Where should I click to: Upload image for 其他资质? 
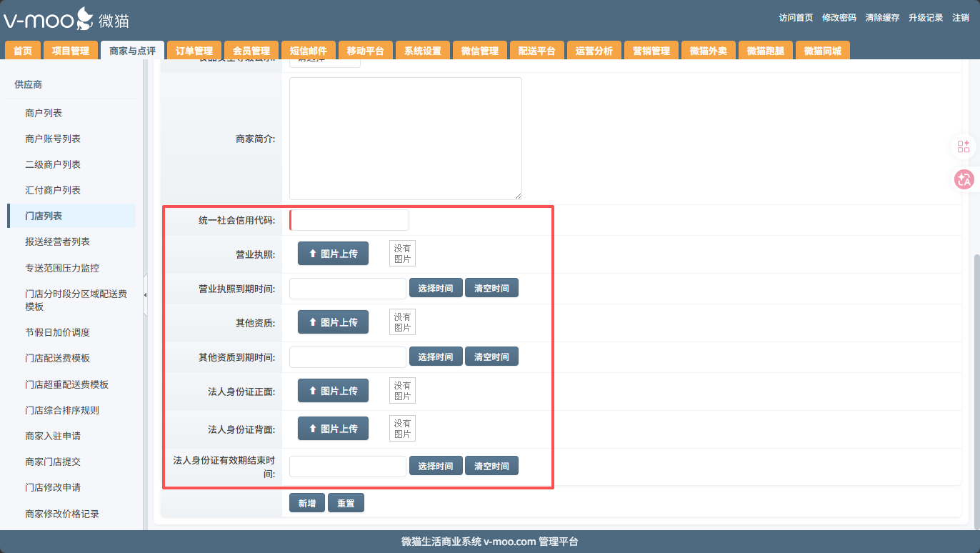coord(333,322)
